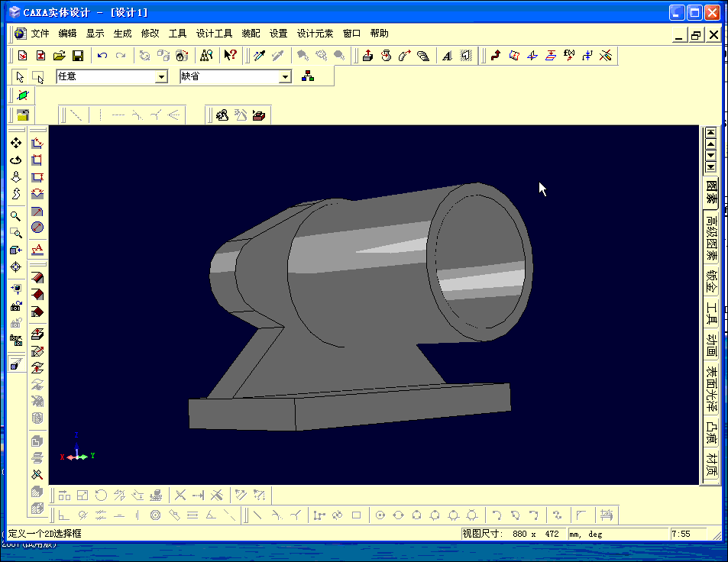Click the first-tab scroll arrow button

(x=711, y=133)
